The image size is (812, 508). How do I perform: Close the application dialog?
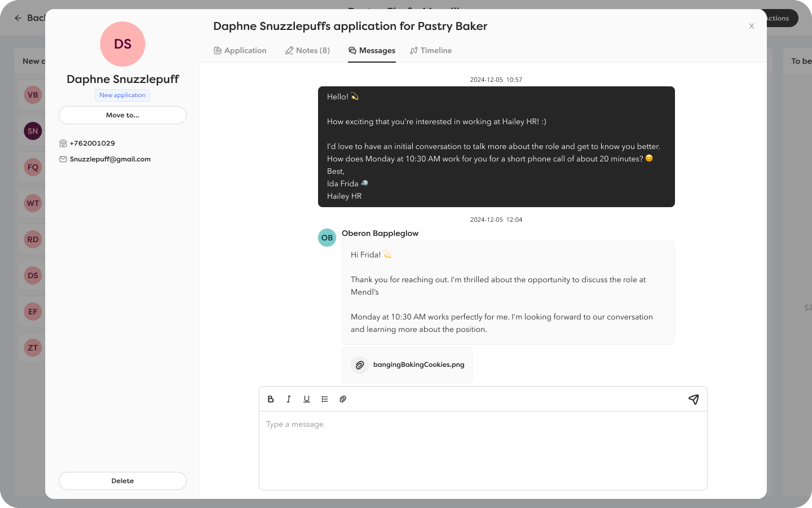752,26
